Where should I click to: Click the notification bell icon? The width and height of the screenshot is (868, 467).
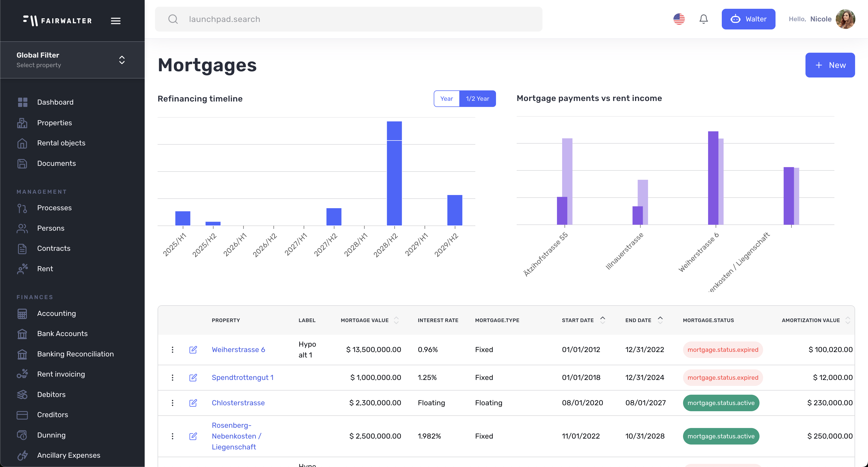[x=703, y=19]
